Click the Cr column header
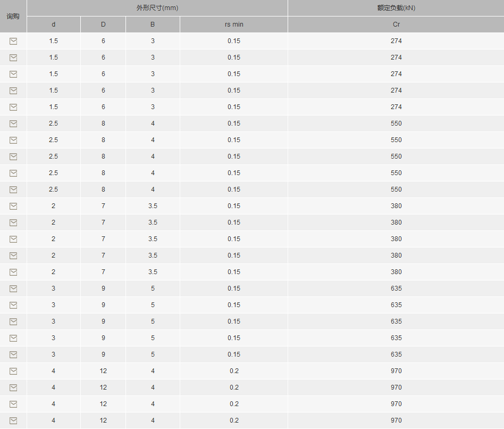 click(396, 24)
